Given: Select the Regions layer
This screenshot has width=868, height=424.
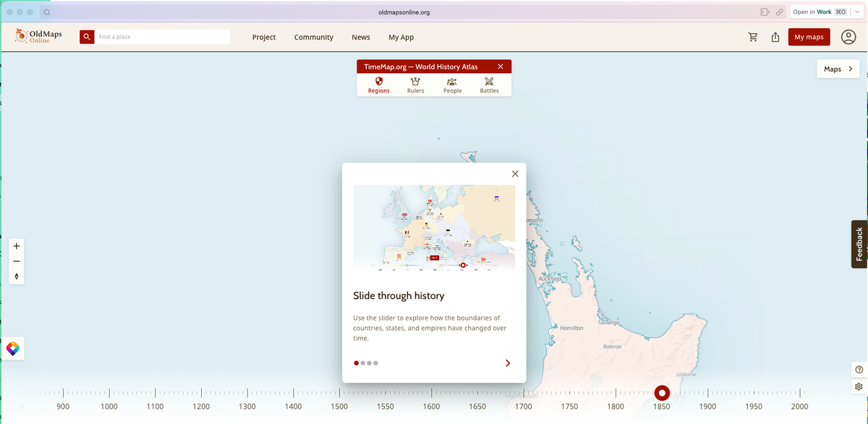Looking at the screenshot, I should pyautogui.click(x=378, y=85).
